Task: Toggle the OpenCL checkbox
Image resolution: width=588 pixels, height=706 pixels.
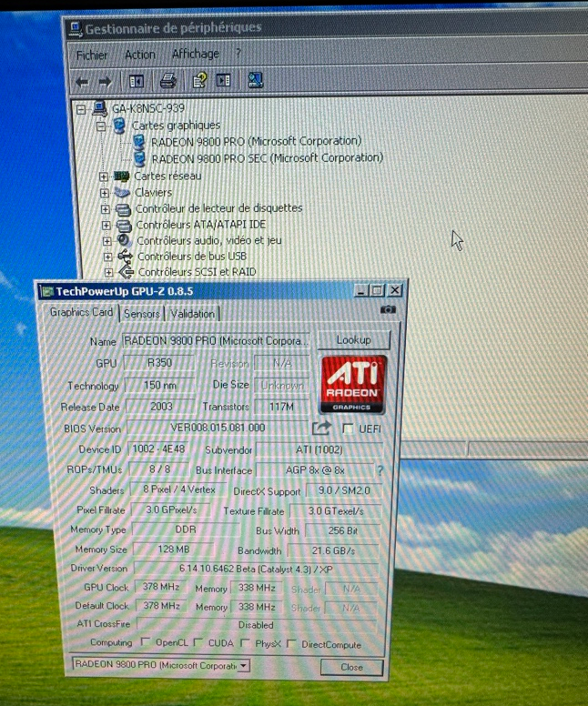Action: (x=145, y=641)
